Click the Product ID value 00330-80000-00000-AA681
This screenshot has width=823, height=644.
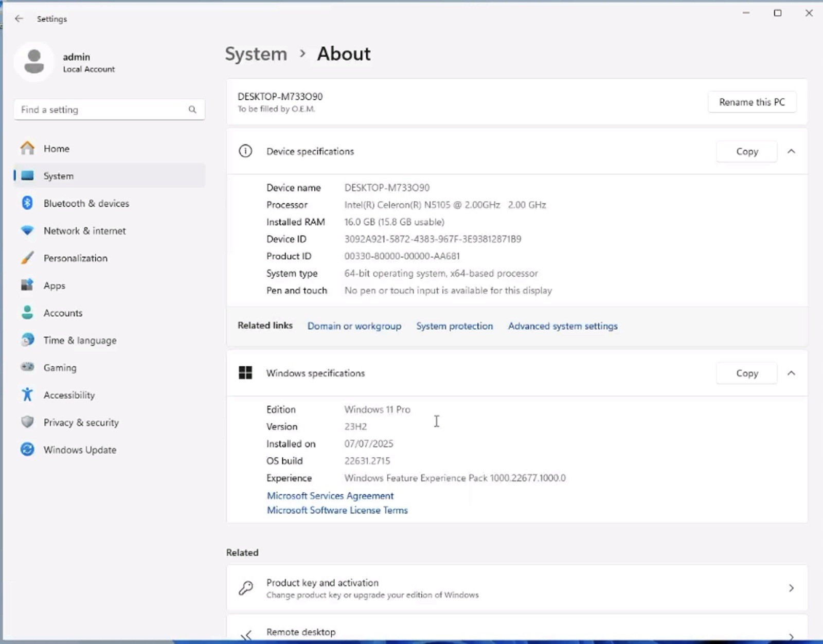[402, 256]
